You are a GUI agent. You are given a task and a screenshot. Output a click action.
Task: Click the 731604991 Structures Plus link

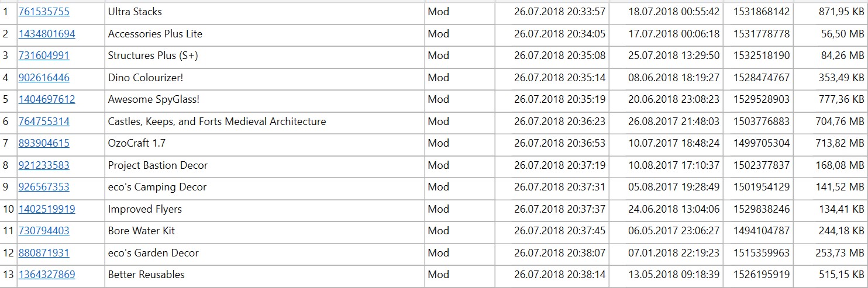click(x=44, y=55)
